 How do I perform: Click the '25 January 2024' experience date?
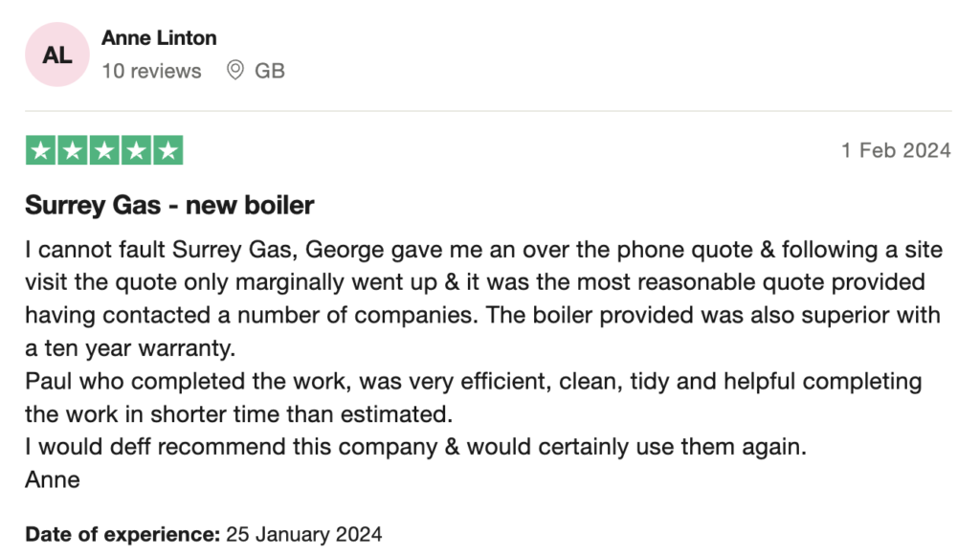pos(304,534)
